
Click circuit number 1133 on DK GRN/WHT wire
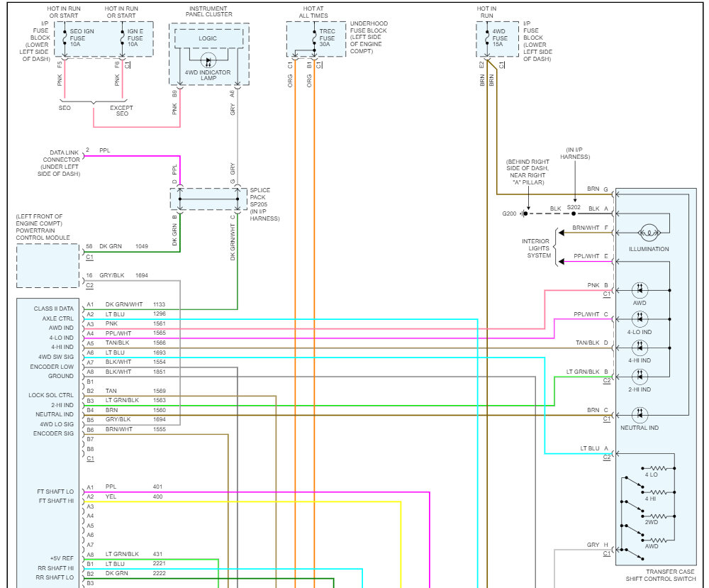[159, 305]
